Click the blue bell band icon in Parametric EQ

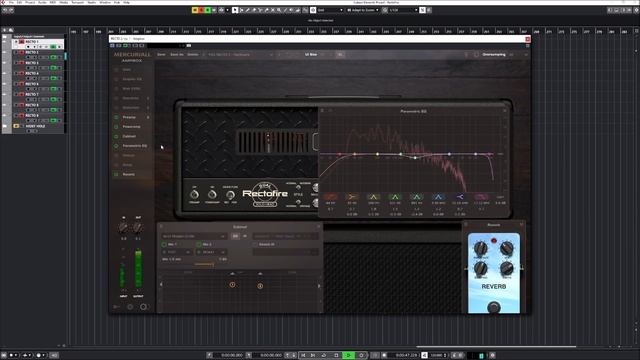point(438,197)
